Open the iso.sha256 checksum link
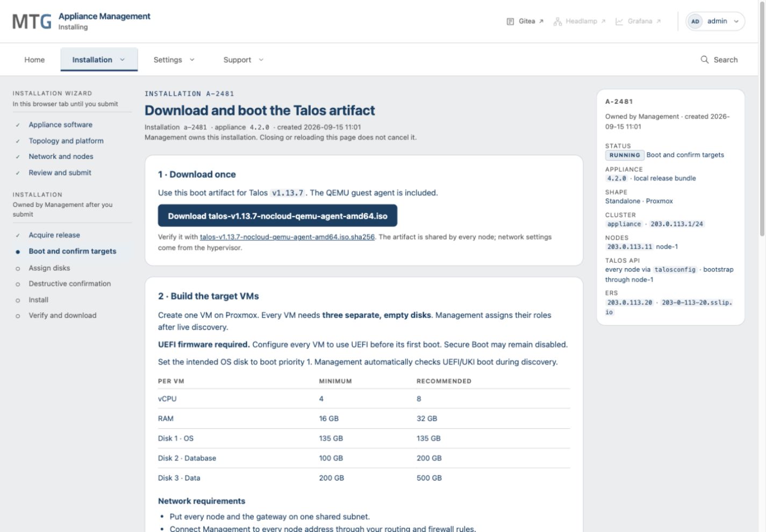This screenshot has height=532, width=766. tap(287, 237)
